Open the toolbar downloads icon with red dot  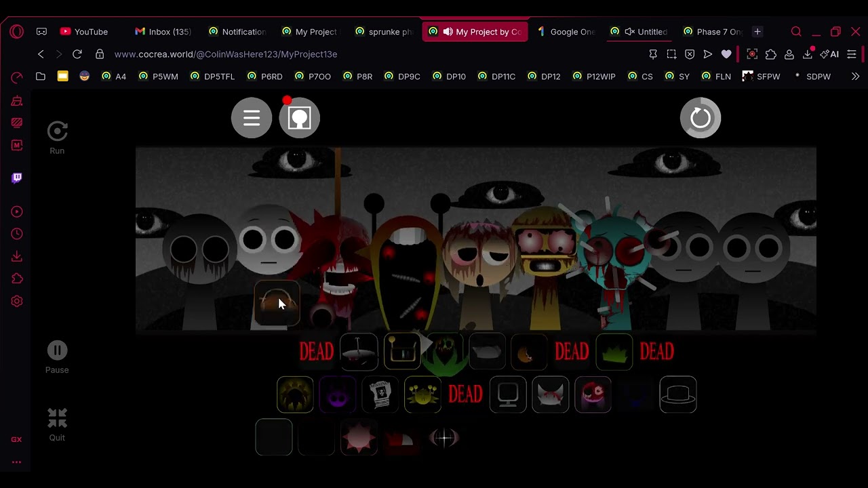coord(808,54)
